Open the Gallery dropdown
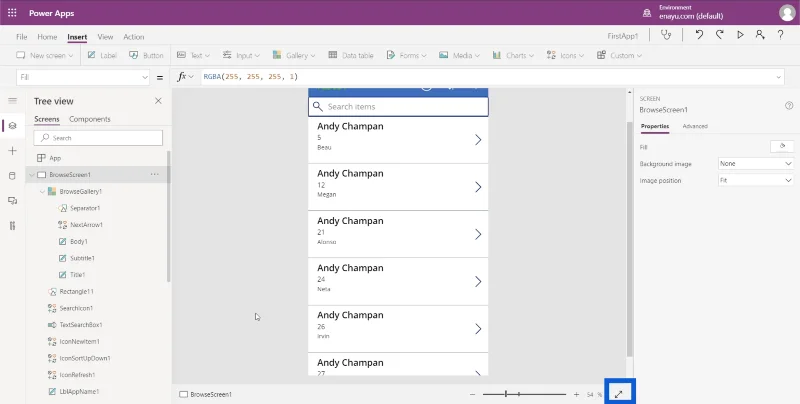 294,55
